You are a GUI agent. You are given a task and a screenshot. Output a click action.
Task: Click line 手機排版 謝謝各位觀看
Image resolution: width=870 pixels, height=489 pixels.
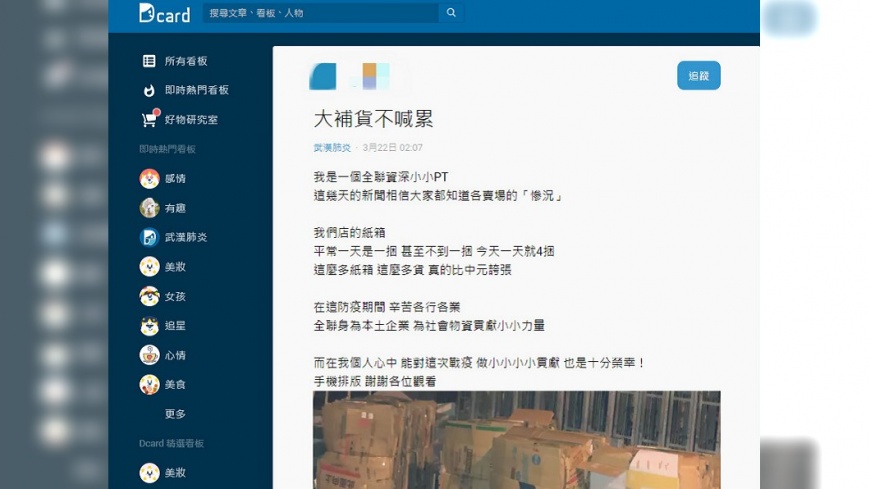(375, 381)
